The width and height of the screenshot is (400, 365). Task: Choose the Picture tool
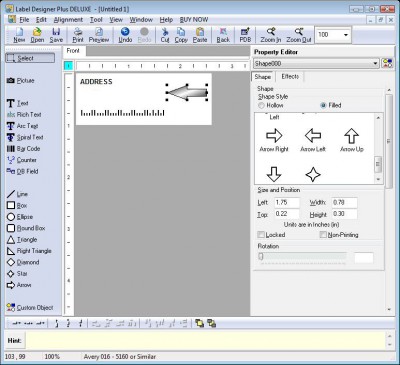point(21,81)
